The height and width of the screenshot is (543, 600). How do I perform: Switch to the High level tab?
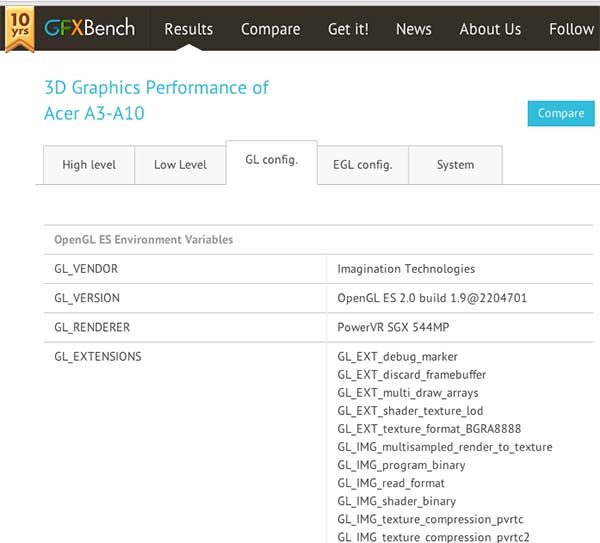[x=89, y=165]
